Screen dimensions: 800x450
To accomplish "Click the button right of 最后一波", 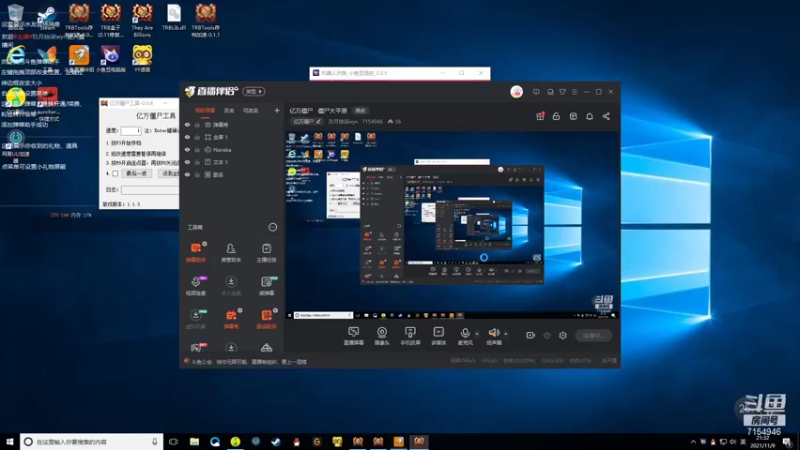I will 169,173.
